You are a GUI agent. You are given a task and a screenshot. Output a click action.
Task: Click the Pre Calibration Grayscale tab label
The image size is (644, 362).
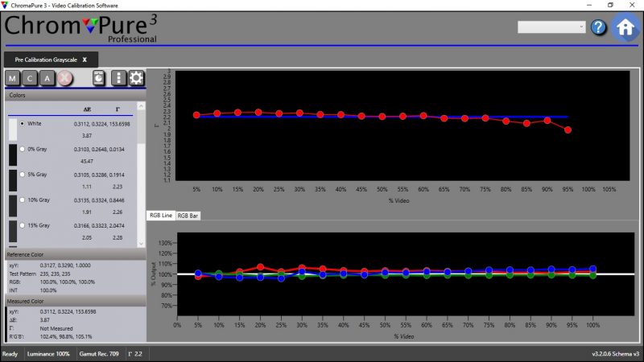tap(45, 59)
